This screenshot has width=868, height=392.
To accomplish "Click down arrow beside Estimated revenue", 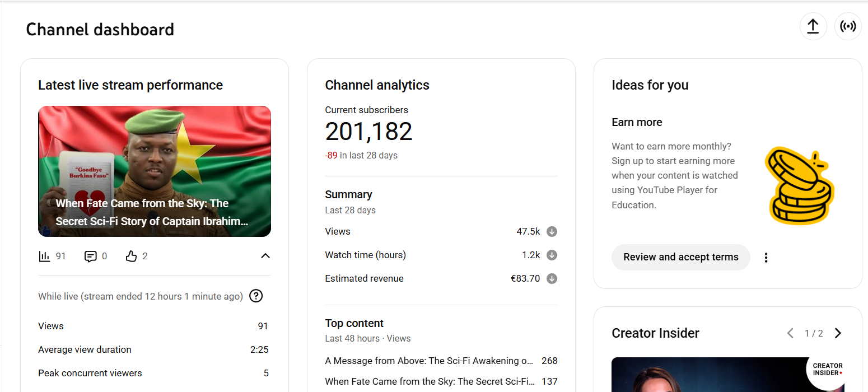I will [552, 279].
